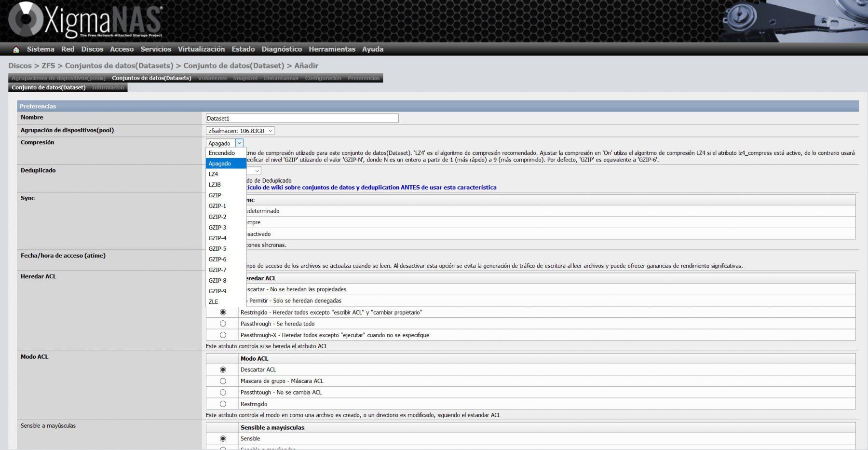Image resolution: width=868 pixels, height=450 pixels.
Task: Open the home icon in the menu bar
Action: tap(16, 49)
